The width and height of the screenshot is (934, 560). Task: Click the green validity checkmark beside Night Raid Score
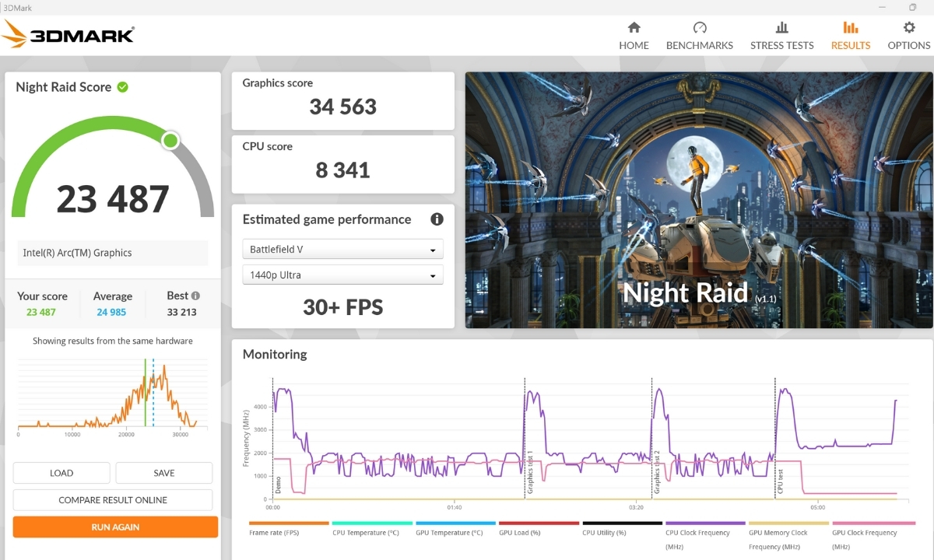click(123, 87)
